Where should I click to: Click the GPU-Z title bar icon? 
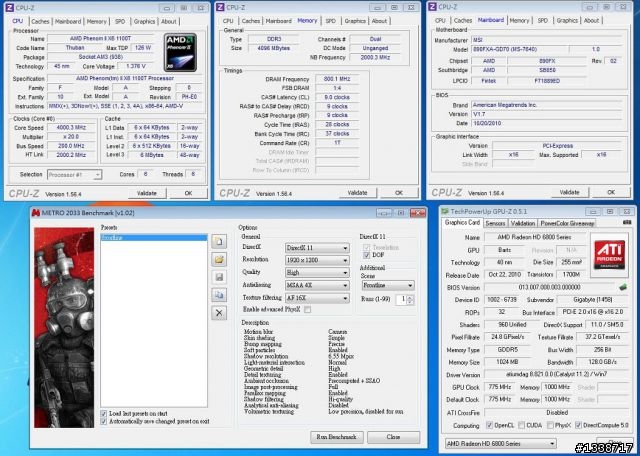(x=445, y=211)
